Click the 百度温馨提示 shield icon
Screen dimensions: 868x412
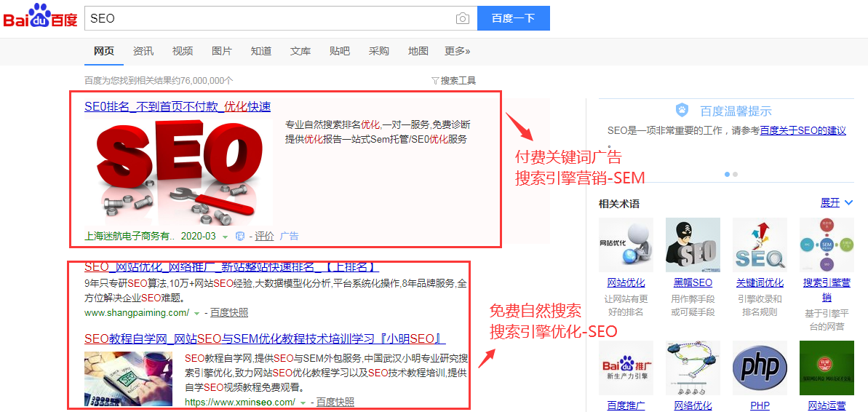(682, 110)
